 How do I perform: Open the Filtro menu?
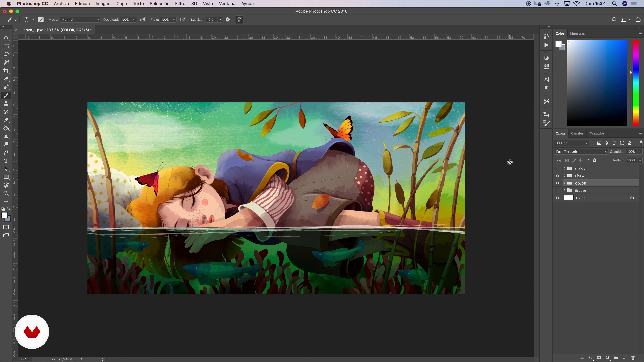(180, 4)
